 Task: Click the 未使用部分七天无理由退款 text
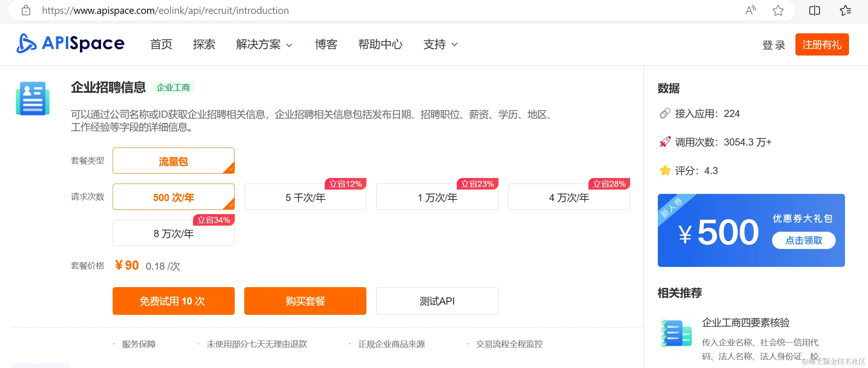pyautogui.click(x=257, y=344)
